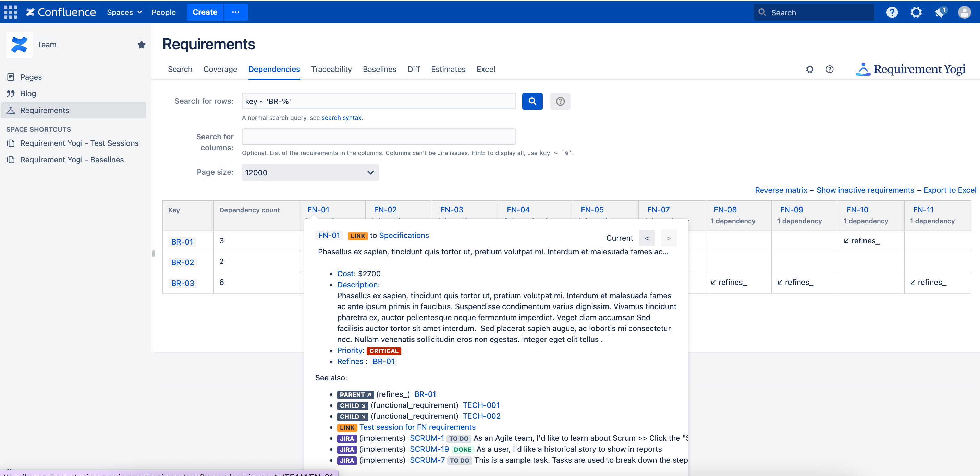Open the more actions ellipsis menu
Image resolution: width=980 pixels, height=476 pixels.
pos(236,12)
